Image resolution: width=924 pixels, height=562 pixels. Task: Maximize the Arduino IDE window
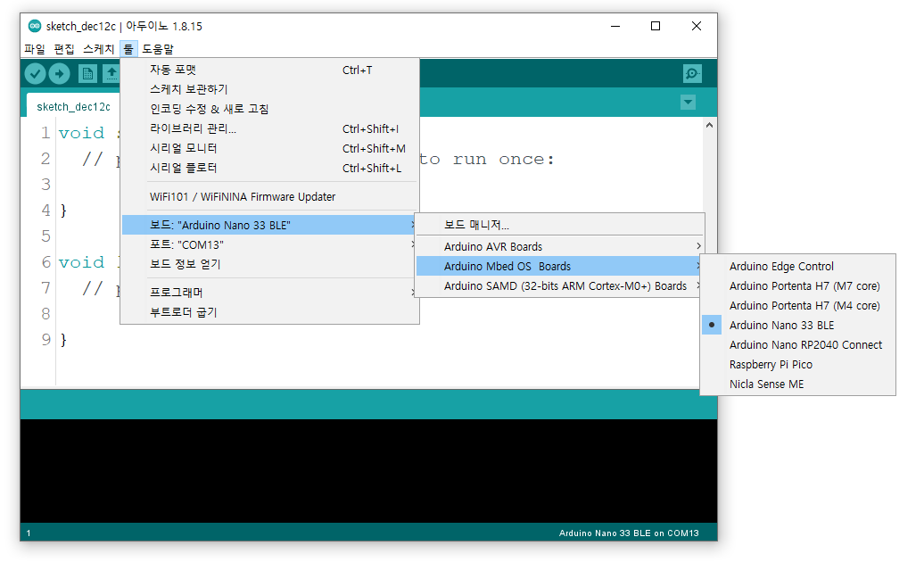tap(656, 26)
